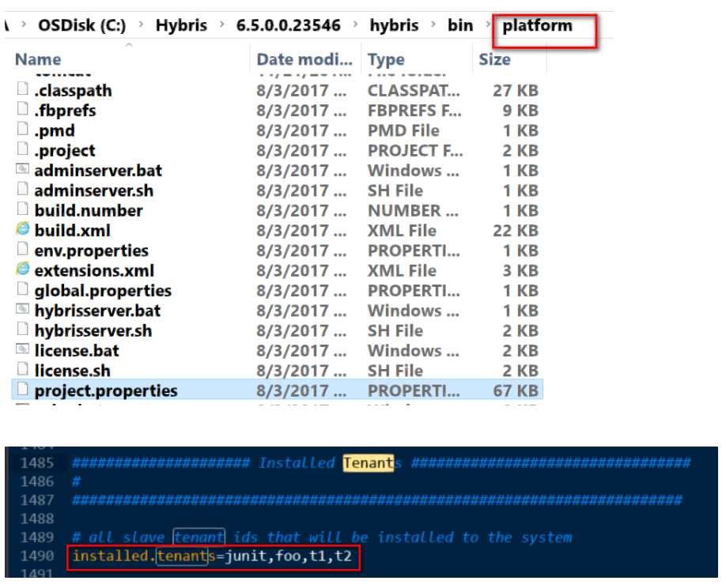Select the .classpath file name

point(74,90)
